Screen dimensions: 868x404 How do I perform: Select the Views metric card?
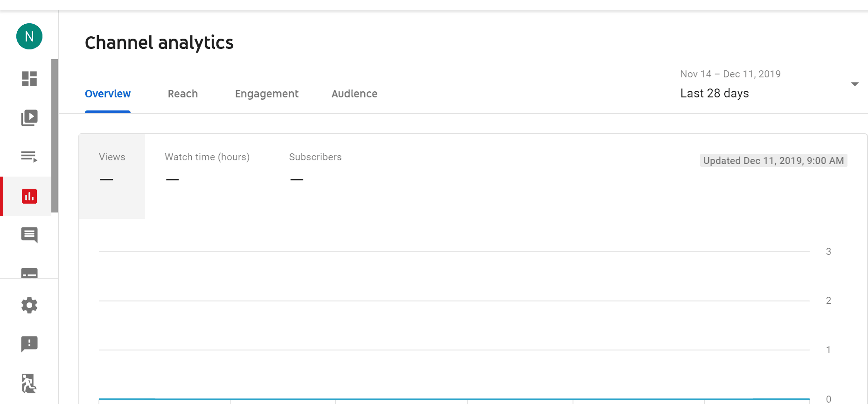tap(112, 176)
